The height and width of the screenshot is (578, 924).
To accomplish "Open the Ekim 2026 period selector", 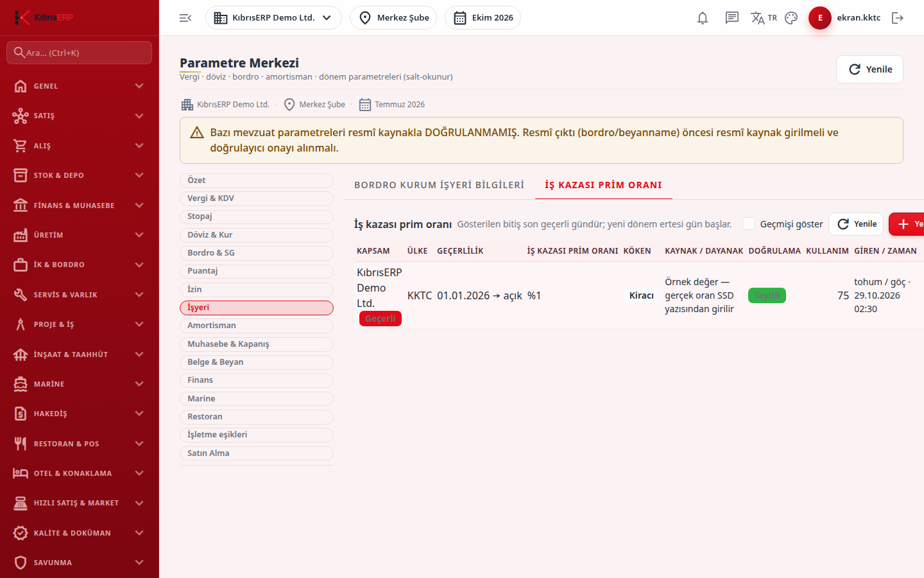I will click(483, 18).
